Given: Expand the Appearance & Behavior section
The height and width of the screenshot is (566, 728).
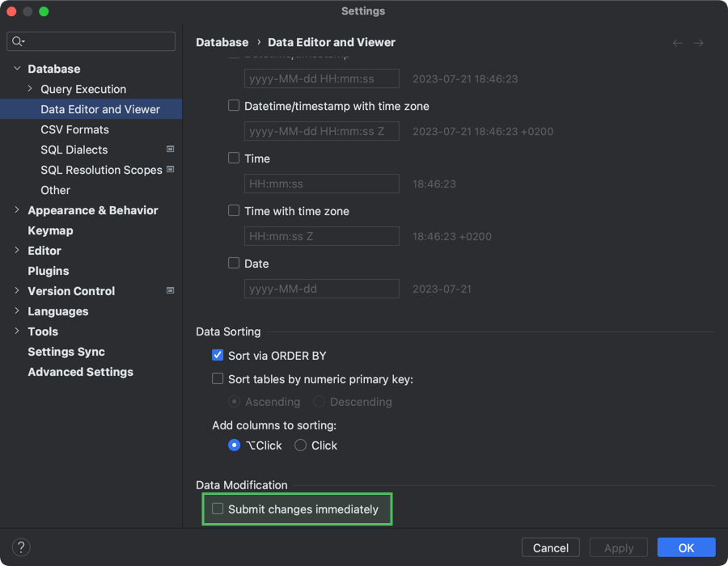Looking at the screenshot, I should (16, 210).
